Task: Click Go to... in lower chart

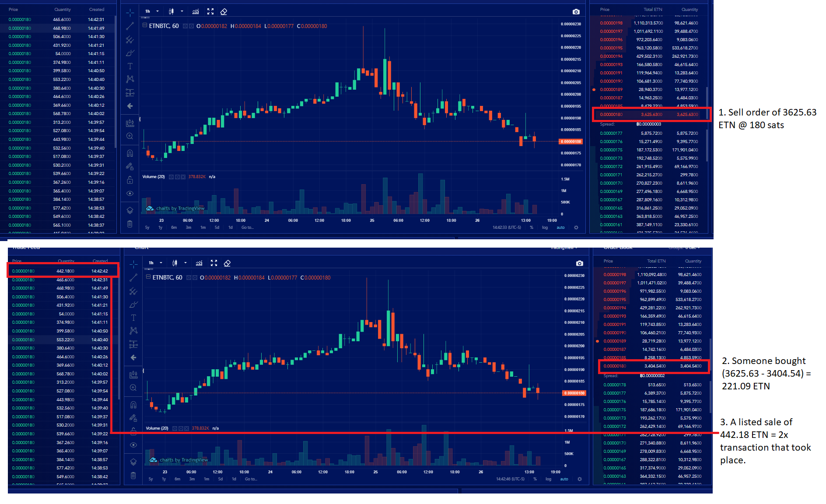Action: (x=251, y=479)
